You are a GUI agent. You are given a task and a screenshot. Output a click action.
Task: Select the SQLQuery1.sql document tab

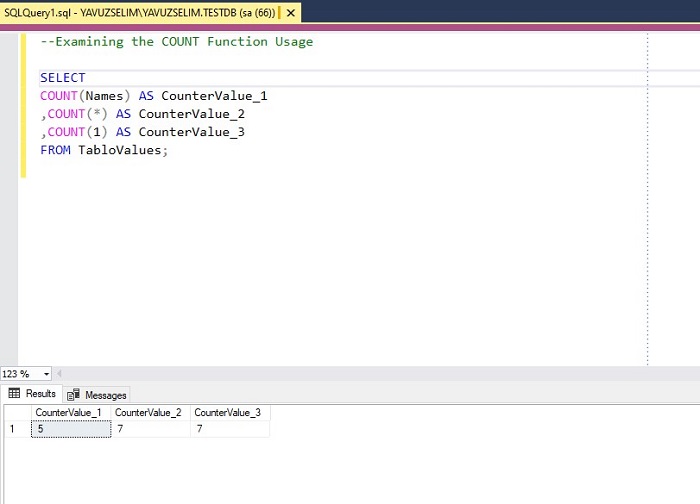click(x=150, y=12)
